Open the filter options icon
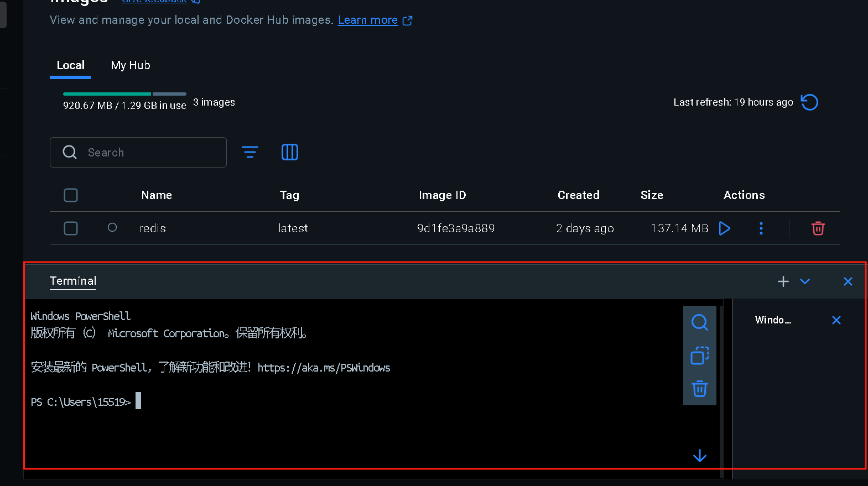This screenshot has width=868, height=486. tap(250, 152)
